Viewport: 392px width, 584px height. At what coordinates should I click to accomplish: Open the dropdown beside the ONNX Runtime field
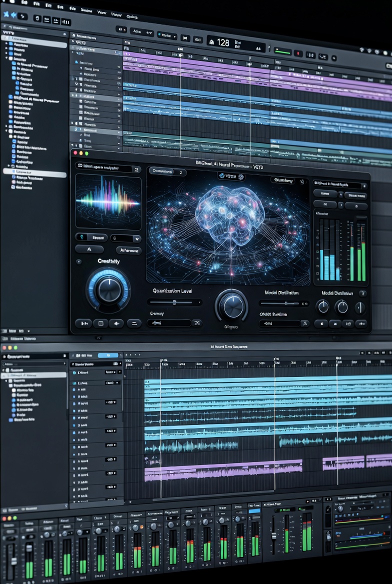point(304,324)
